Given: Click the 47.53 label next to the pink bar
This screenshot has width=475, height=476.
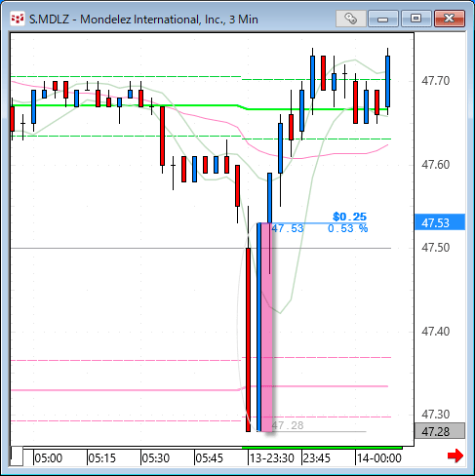Looking at the screenshot, I should click(x=288, y=228).
